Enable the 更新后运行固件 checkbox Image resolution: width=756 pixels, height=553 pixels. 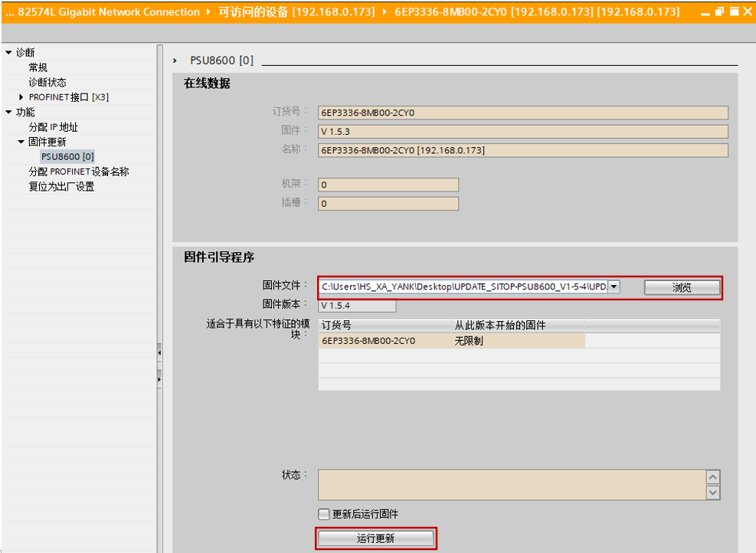pos(324,514)
